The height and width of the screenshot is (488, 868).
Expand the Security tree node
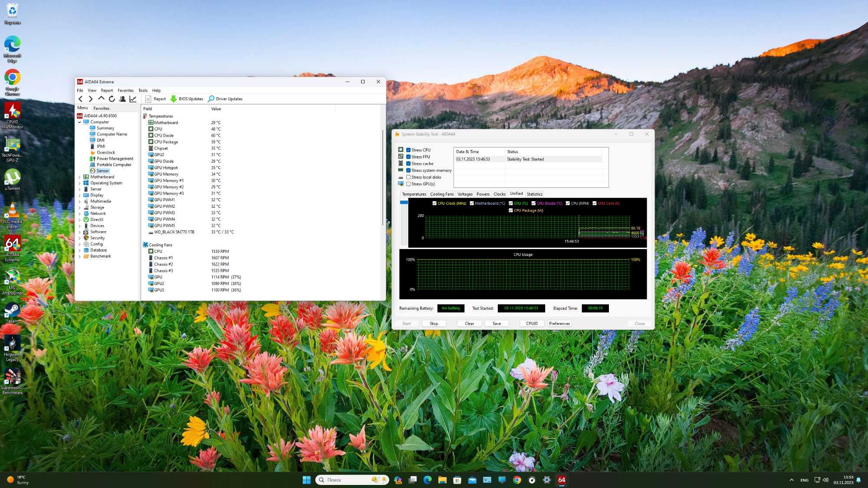click(79, 238)
